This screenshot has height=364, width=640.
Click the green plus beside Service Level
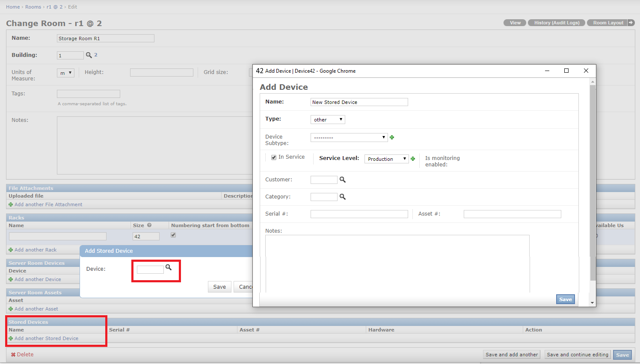(412, 158)
